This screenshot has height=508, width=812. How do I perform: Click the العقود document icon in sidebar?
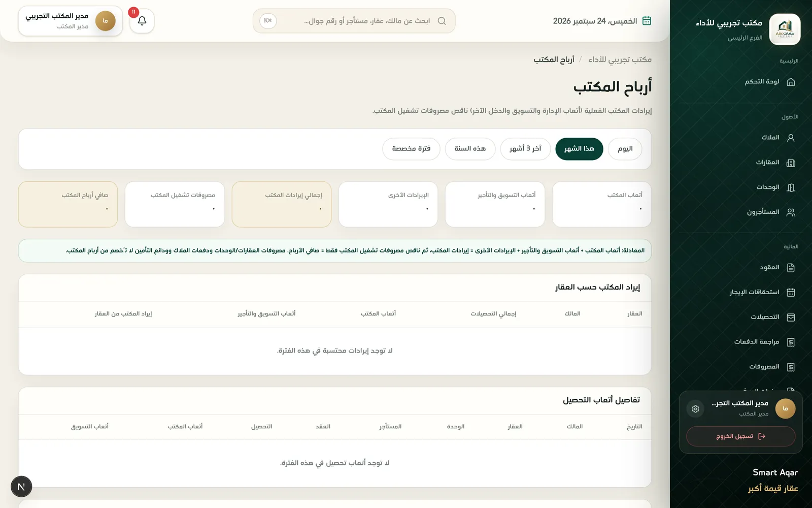tap(791, 268)
